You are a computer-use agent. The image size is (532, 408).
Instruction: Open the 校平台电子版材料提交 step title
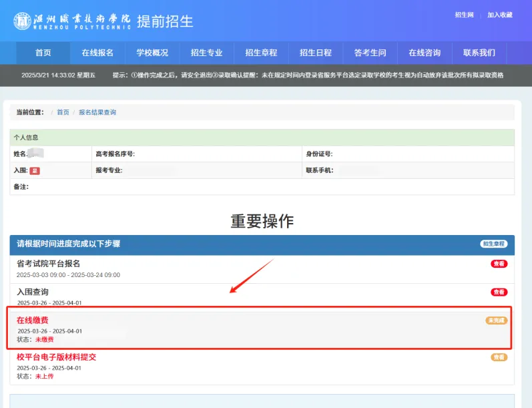click(57, 357)
